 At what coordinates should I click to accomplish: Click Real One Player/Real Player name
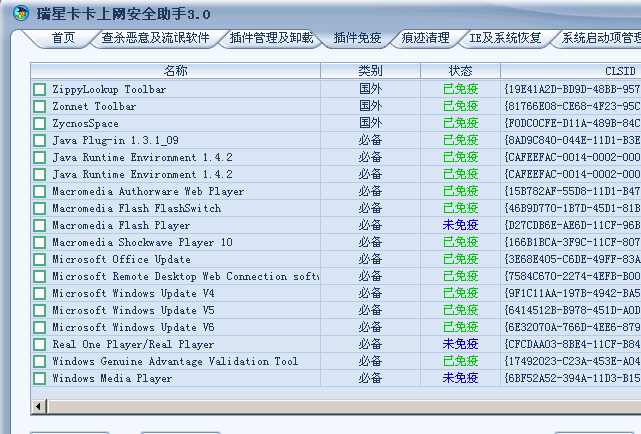point(133,345)
